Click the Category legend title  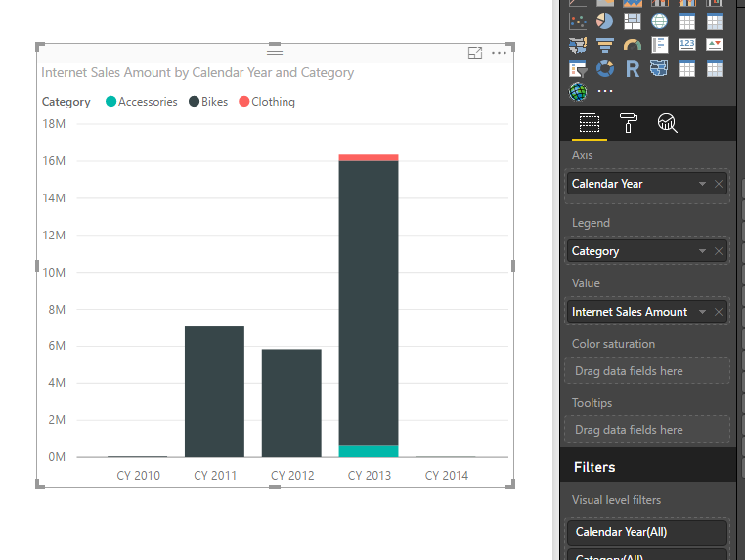point(66,102)
